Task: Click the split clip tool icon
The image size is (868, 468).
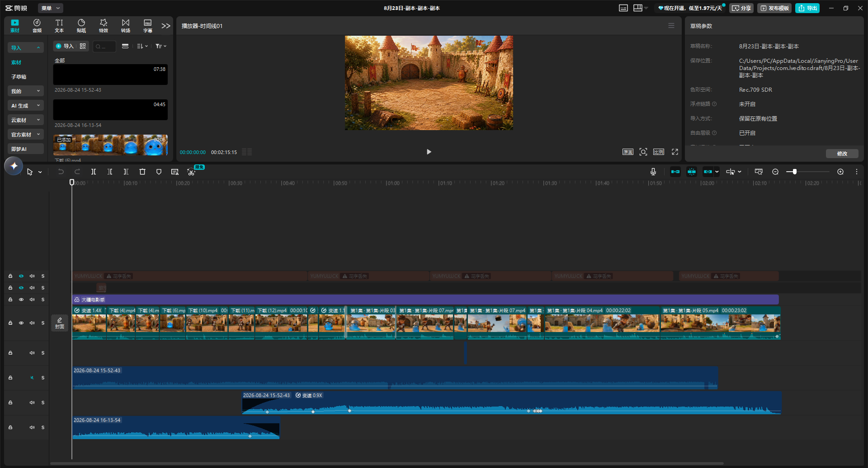Action: [x=94, y=172]
